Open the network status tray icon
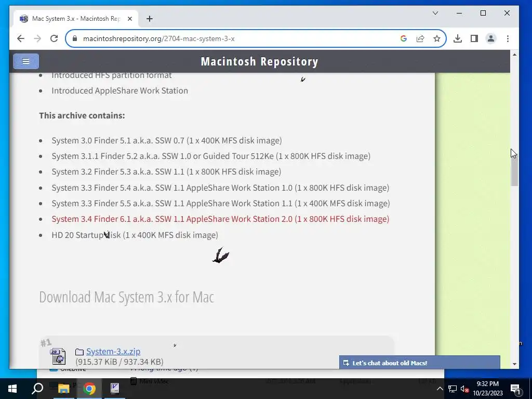The width and height of the screenshot is (532, 399). click(x=453, y=389)
